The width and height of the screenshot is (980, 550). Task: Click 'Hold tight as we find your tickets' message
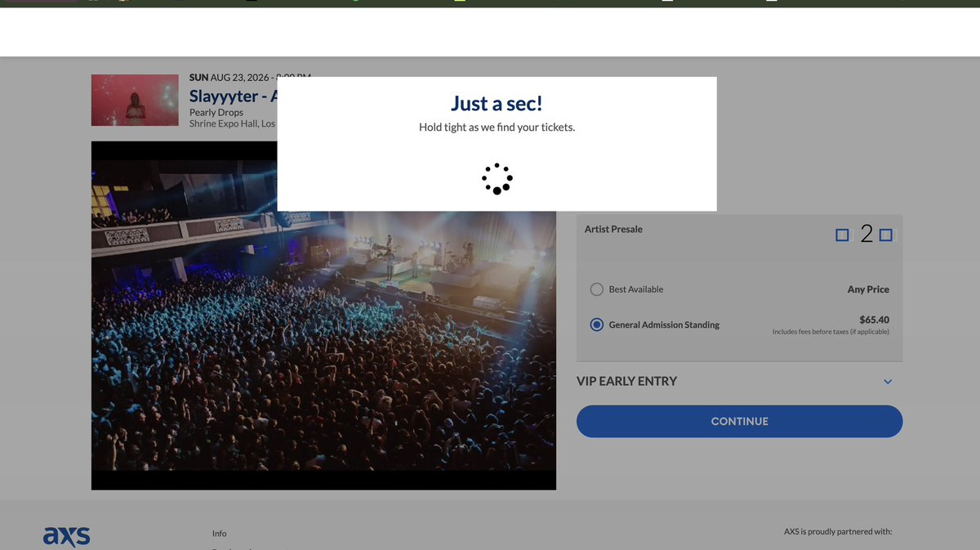click(497, 127)
